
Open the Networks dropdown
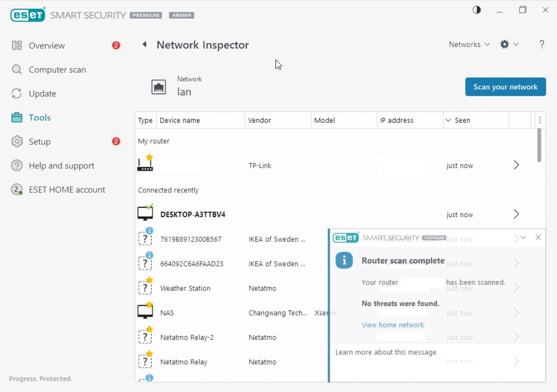(469, 44)
